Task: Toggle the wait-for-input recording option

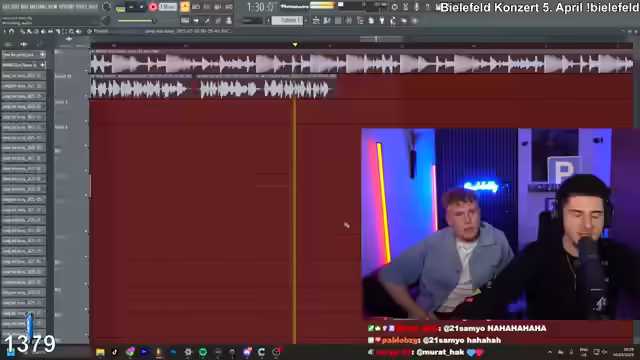Action: pyautogui.click(x=196, y=7)
